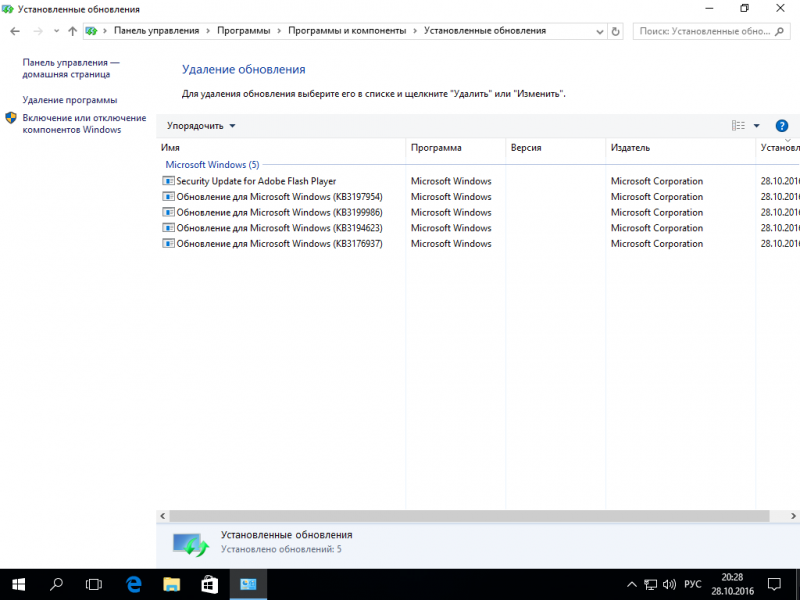Open the Windows Store taskbar icon
Viewport: 800px width, 600px height.
click(209, 584)
